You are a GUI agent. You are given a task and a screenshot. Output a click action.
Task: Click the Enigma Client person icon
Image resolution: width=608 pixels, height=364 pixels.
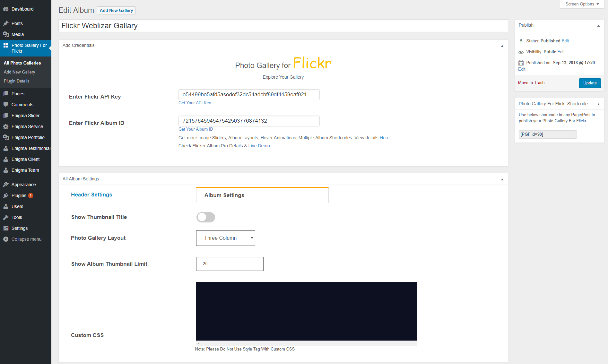[6, 159]
